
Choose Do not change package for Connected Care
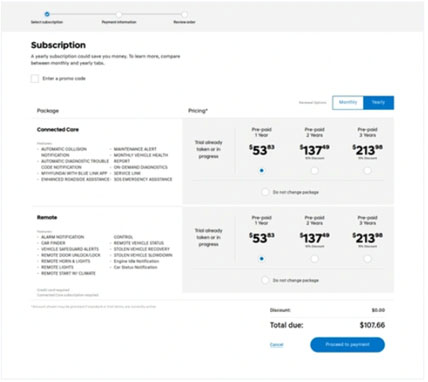click(x=265, y=192)
